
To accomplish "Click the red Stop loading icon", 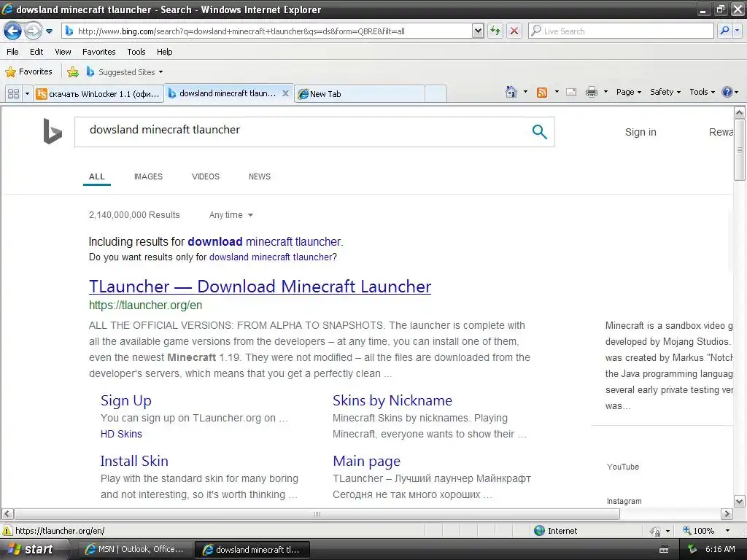I will tap(514, 31).
